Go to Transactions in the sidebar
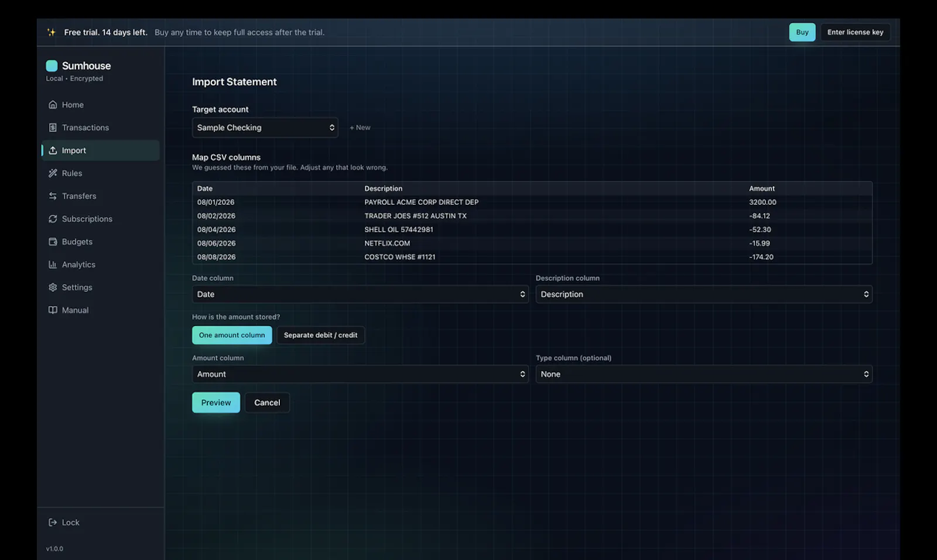The height and width of the screenshot is (560, 937). coord(100,128)
